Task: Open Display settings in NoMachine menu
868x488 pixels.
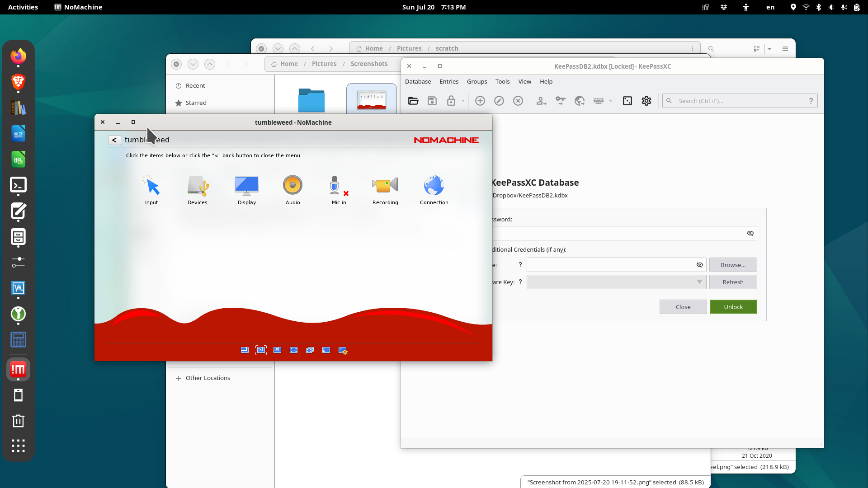Action: point(247,190)
